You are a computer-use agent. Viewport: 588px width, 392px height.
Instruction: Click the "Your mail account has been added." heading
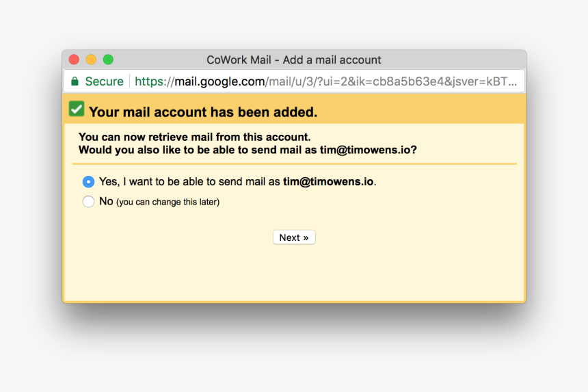click(x=203, y=112)
